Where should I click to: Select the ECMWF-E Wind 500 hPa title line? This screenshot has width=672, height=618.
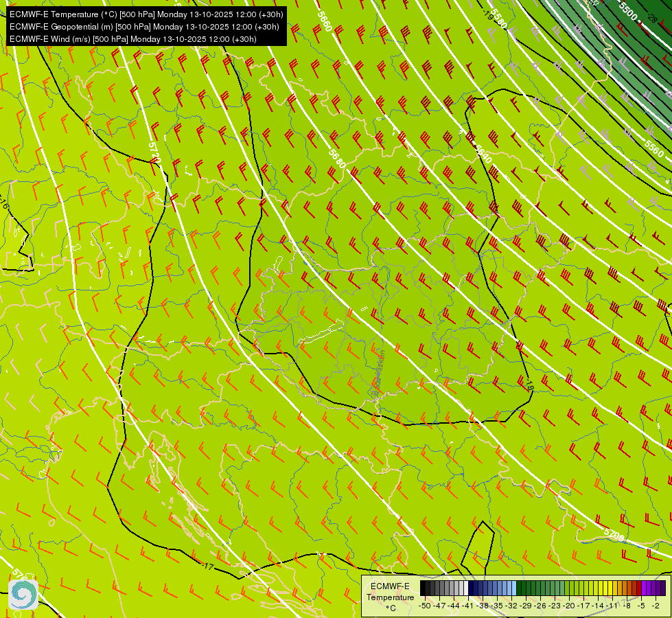[x=133, y=39]
